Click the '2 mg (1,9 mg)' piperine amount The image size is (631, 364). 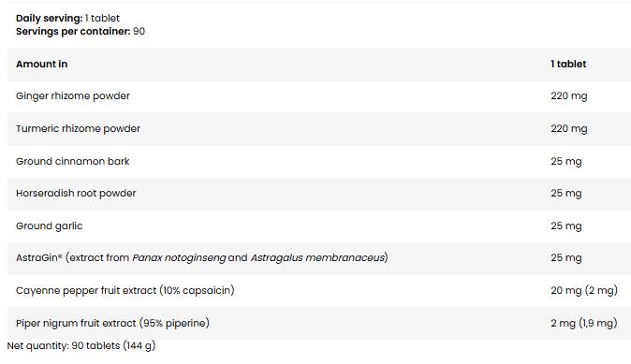[584, 323]
